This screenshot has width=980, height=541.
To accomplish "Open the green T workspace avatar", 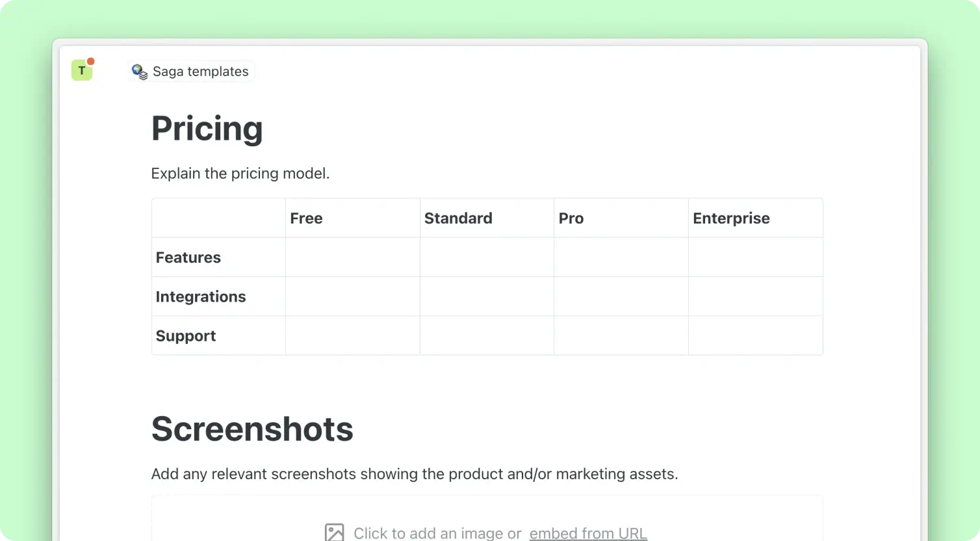I will [x=82, y=70].
